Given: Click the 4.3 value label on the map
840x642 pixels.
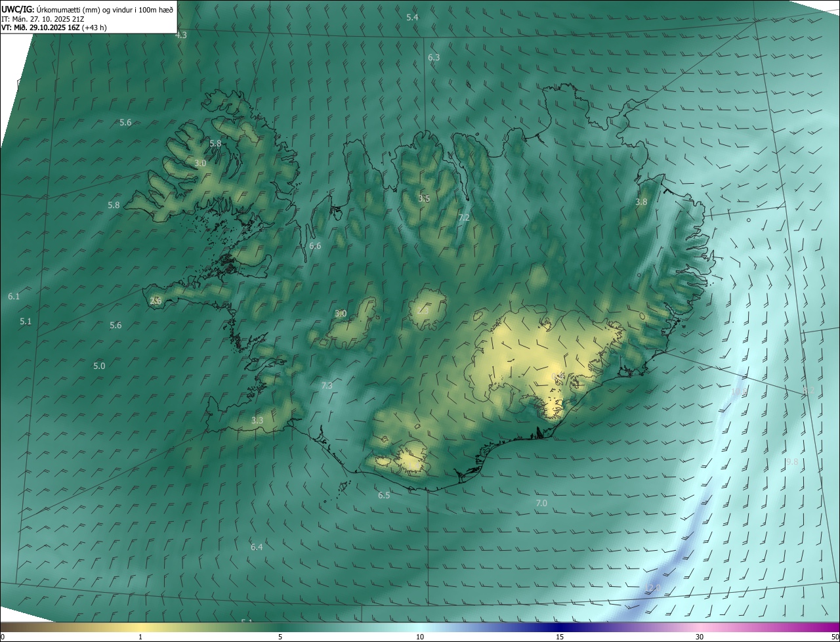Looking at the screenshot, I should [181, 35].
